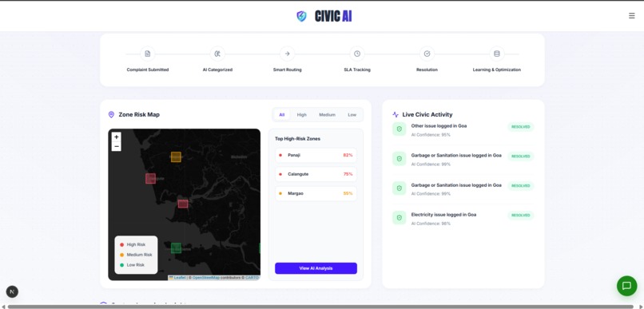Click the Complaint Submitted document icon
The width and height of the screenshot is (644, 309).
coord(148,53)
